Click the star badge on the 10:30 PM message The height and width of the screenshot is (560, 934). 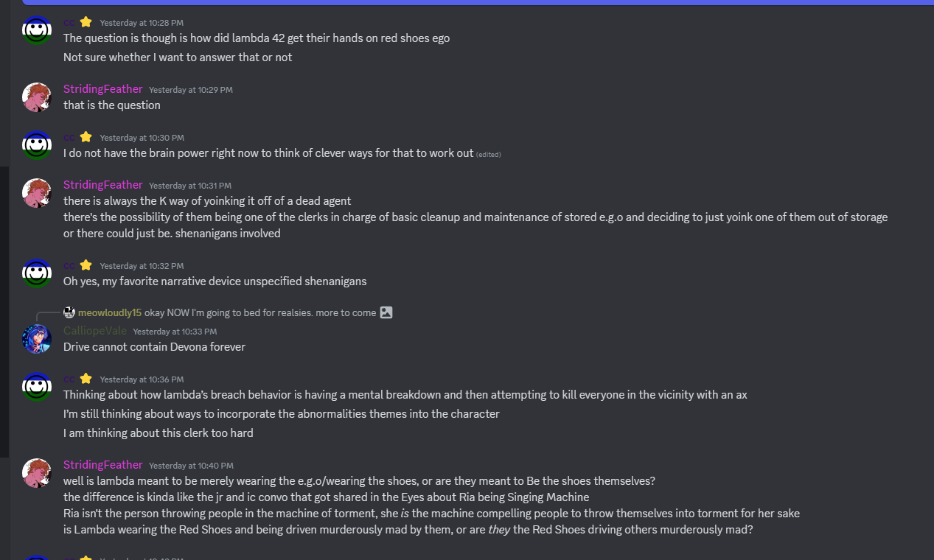point(86,137)
